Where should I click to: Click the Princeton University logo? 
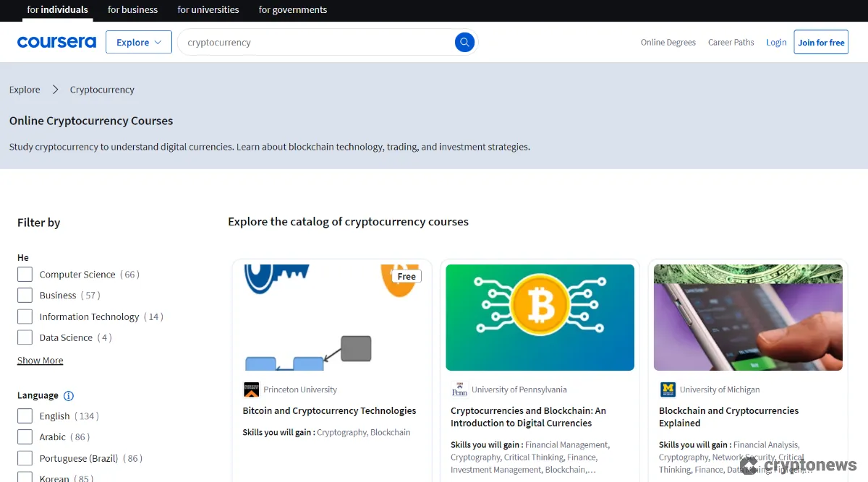pyautogui.click(x=250, y=389)
